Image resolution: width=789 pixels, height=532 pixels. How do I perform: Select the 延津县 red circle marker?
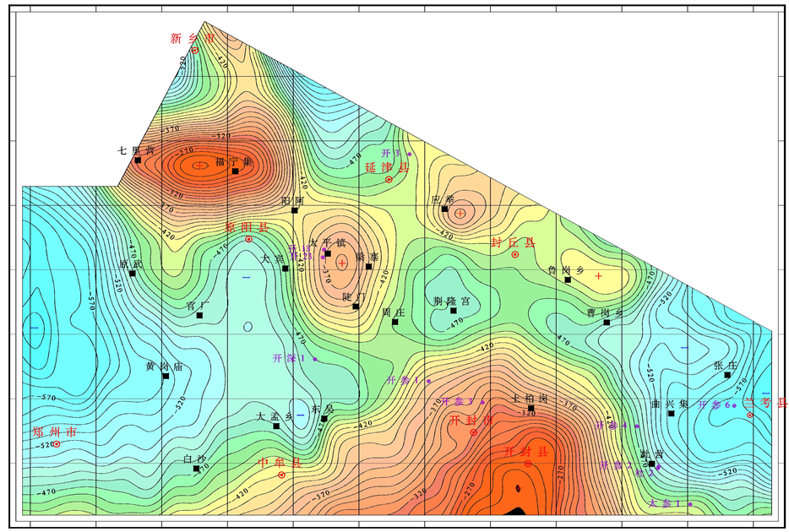click(389, 180)
